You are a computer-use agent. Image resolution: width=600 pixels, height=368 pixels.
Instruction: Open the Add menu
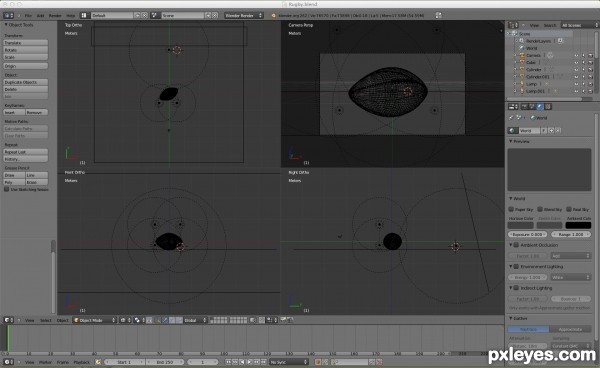tap(40, 16)
